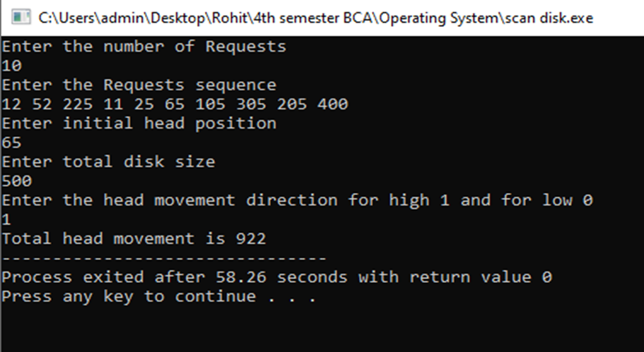Image resolution: width=644 pixels, height=352 pixels.
Task: Select the head position value 65
Action: tap(11, 143)
